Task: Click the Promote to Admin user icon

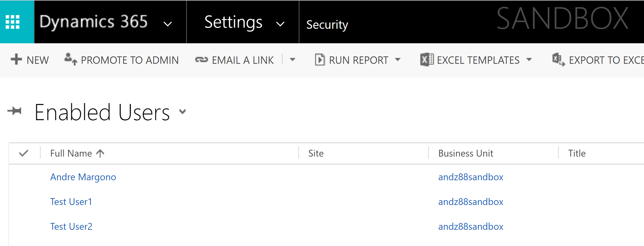Action: pyautogui.click(x=70, y=59)
